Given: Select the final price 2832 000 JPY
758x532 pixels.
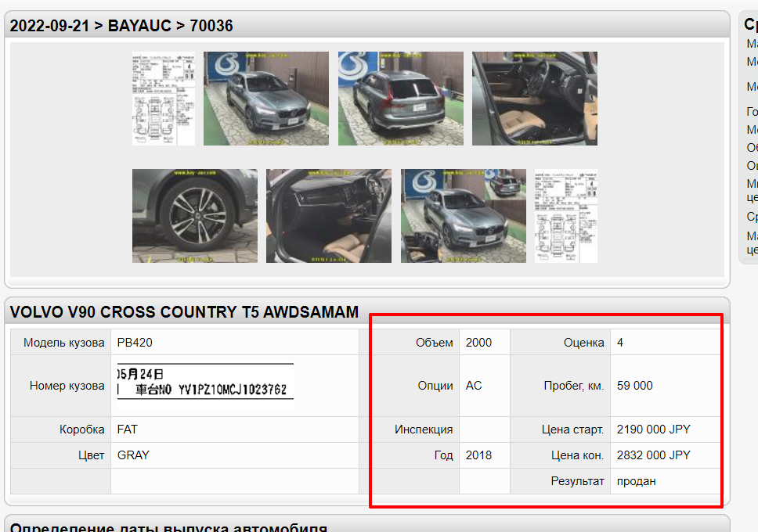Looking at the screenshot, I should [x=654, y=455].
